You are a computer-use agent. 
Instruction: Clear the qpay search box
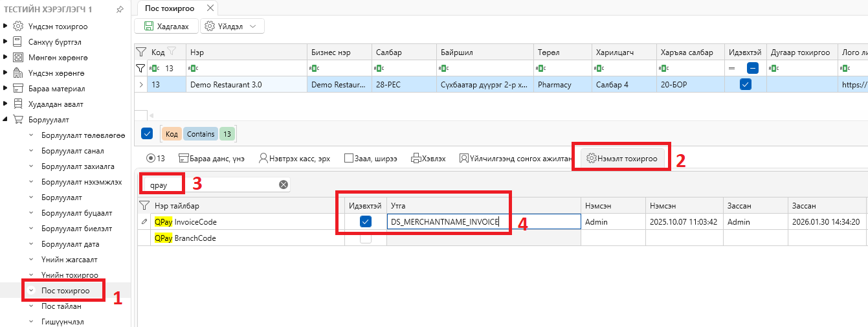pyautogui.click(x=283, y=185)
